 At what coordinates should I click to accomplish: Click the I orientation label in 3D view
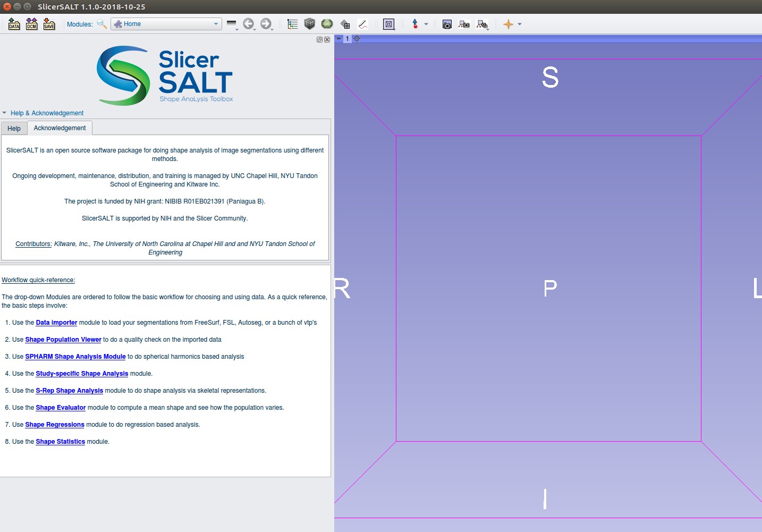coord(545,499)
